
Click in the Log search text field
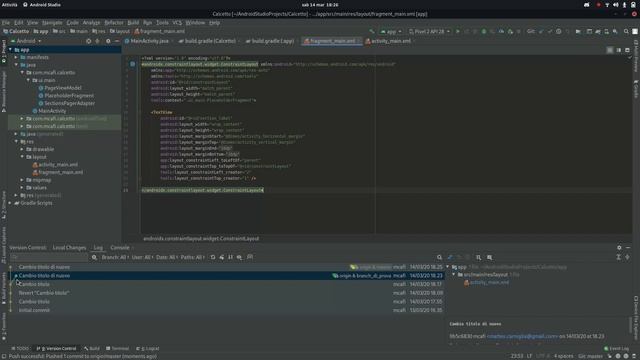coord(49,257)
